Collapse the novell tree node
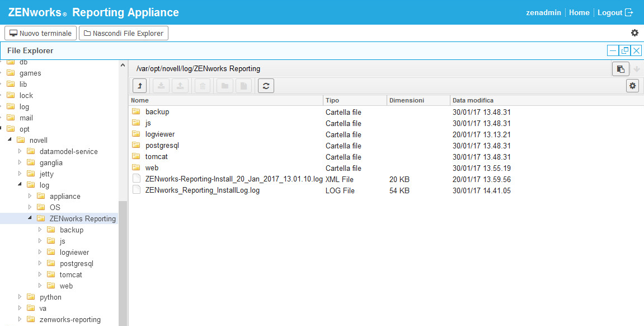Image resolution: width=644 pixels, height=326 pixels. pyautogui.click(x=10, y=140)
